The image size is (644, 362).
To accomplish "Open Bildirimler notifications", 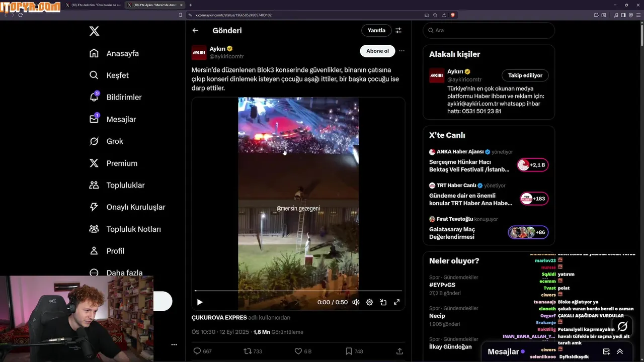I will [116, 97].
